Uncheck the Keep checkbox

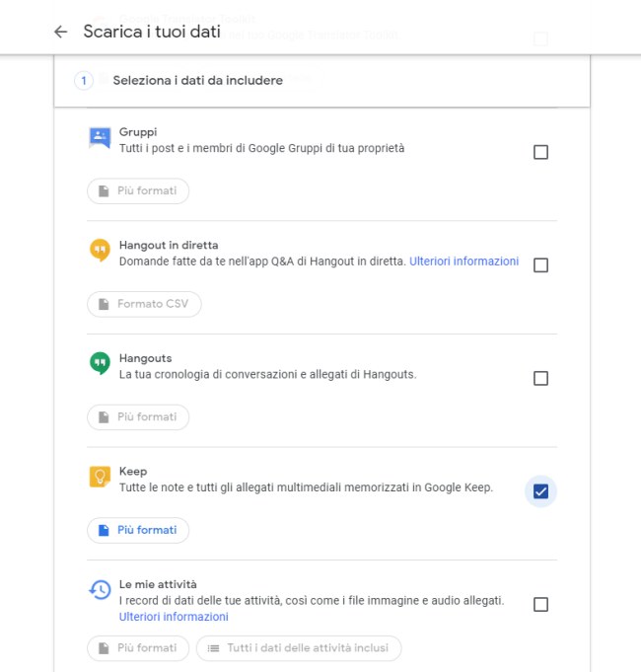pos(540,491)
